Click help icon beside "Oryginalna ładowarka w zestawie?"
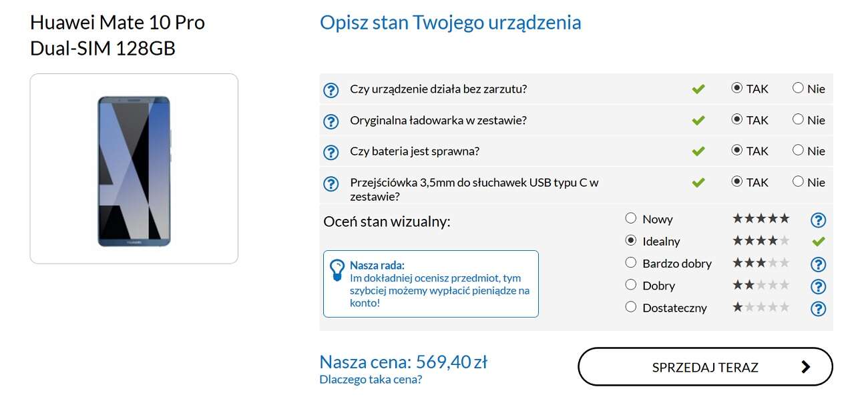The width and height of the screenshot is (868, 405). tap(331, 121)
